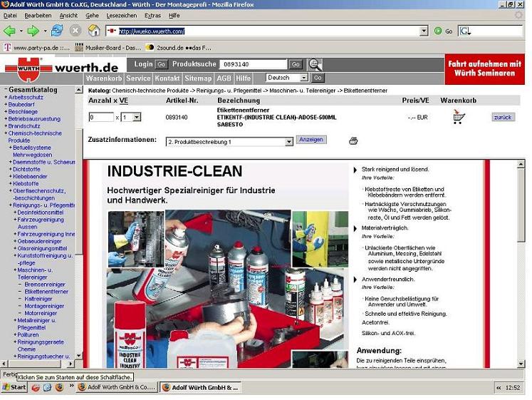Click the Würth logo
Viewport: 532px width, 400px height.
(x=28, y=70)
